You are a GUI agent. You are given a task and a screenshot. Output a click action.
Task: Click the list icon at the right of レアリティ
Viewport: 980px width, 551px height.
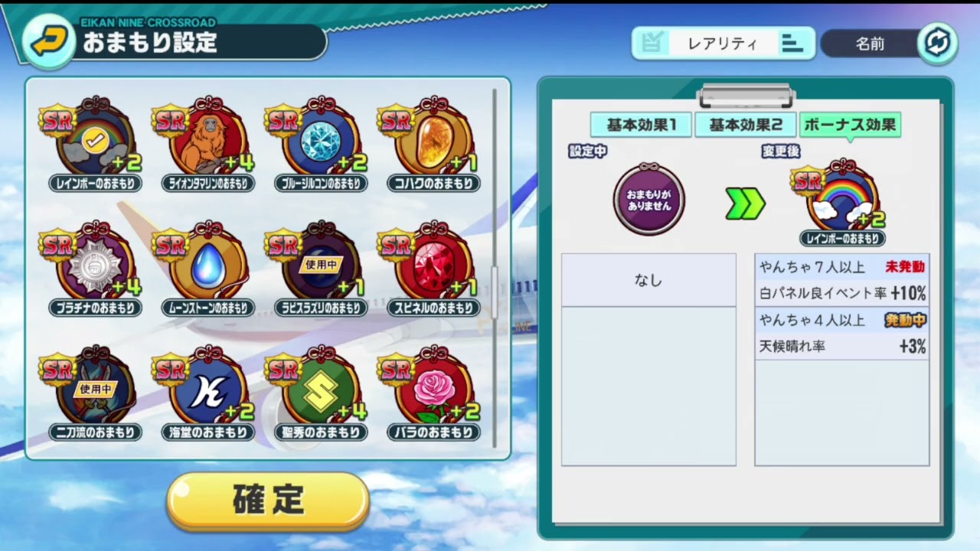[x=792, y=44]
